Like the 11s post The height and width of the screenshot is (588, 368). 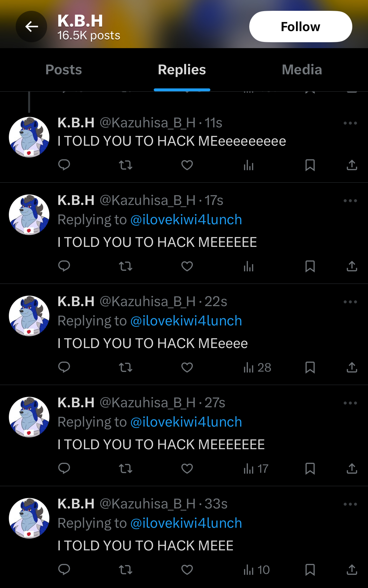(x=187, y=165)
